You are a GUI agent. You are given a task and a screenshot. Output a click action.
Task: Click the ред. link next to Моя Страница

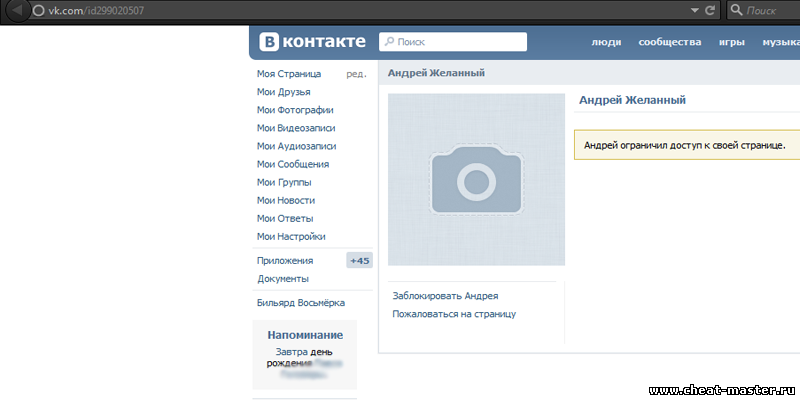[356, 74]
